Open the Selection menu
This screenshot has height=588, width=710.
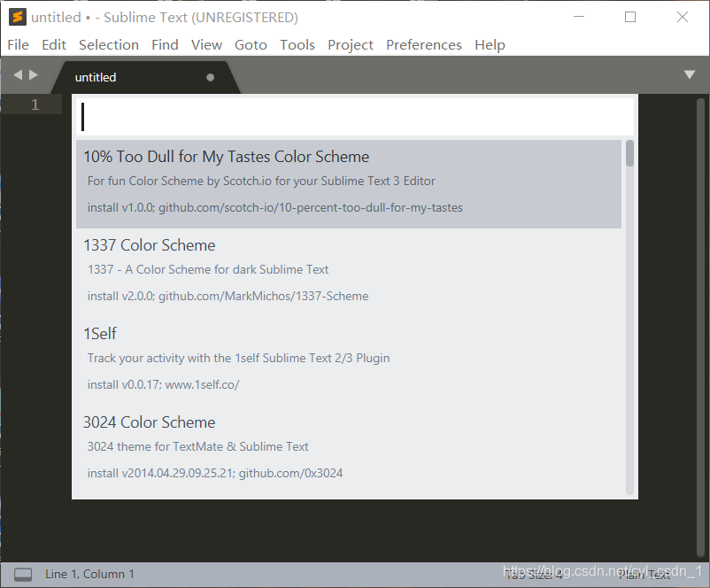(x=109, y=45)
